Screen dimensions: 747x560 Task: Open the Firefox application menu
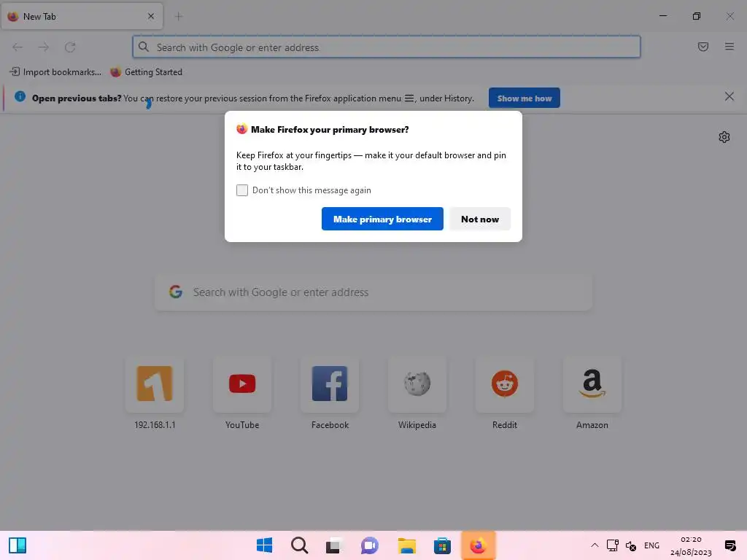tap(729, 47)
